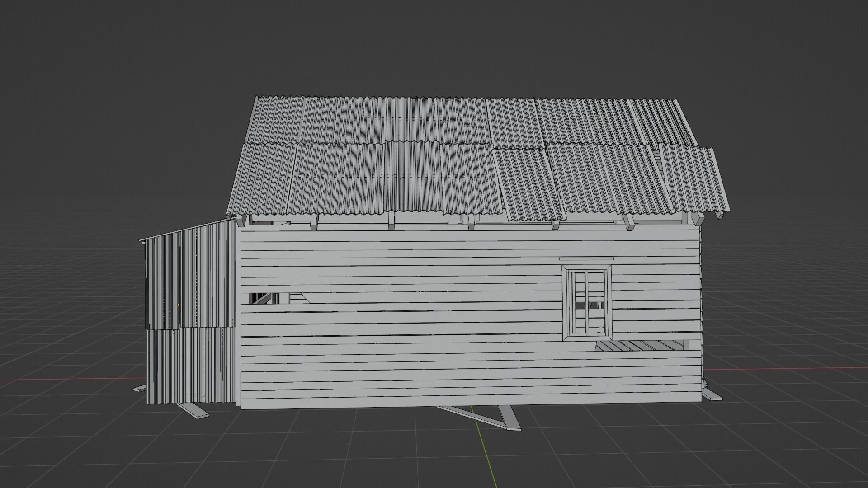The height and width of the screenshot is (488, 868).
Task: Click the orange origin dot on the shed wall
Action: point(178,305)
